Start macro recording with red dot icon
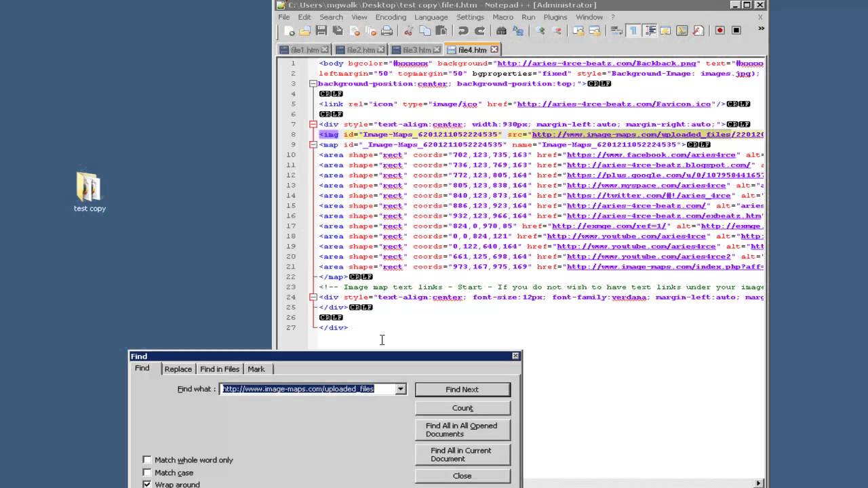This screenshot has width=868, height=488. [x=720, y=30]
